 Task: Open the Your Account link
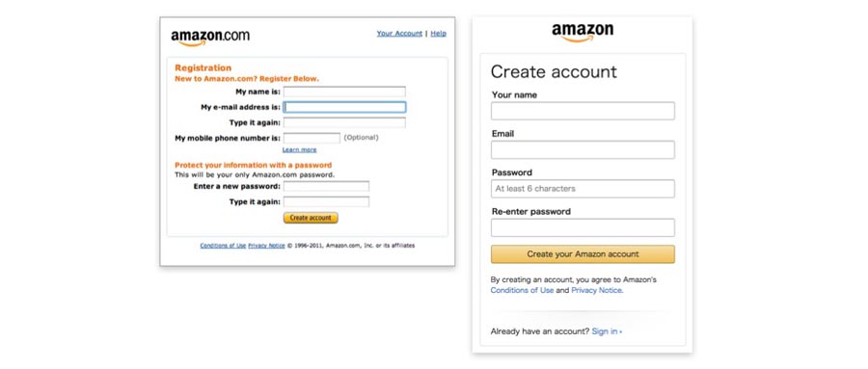(x=399, y=33)
